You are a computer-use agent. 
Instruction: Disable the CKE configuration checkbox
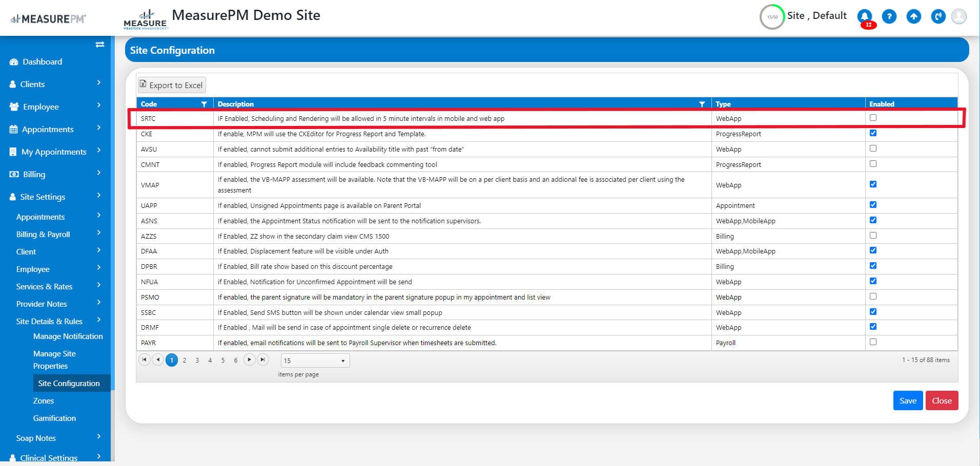[873, 133]
